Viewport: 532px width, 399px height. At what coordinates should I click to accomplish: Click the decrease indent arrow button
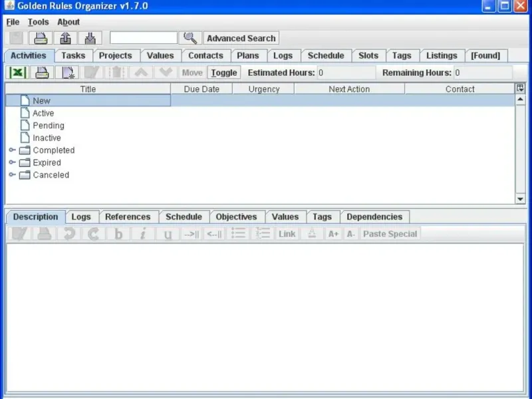(214, 234)
